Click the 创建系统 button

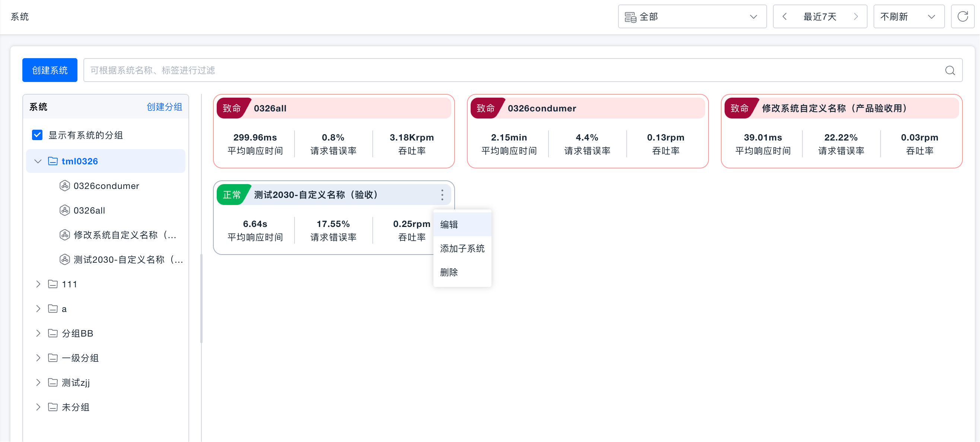coord(50,70)
